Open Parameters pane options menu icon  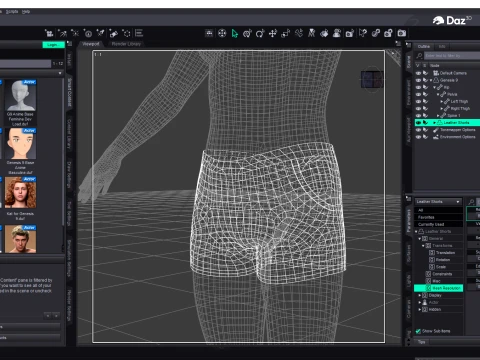click(408, 199)
